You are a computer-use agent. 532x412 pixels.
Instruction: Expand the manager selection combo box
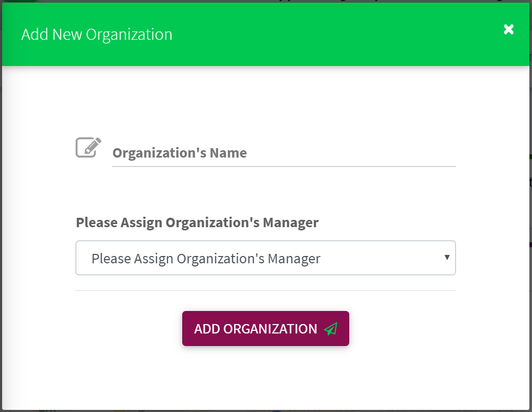[265, 258]
